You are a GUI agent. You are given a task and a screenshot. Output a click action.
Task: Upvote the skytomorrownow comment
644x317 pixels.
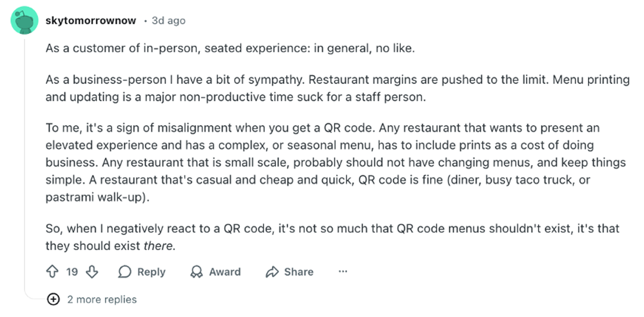click(x=52, y=272)
